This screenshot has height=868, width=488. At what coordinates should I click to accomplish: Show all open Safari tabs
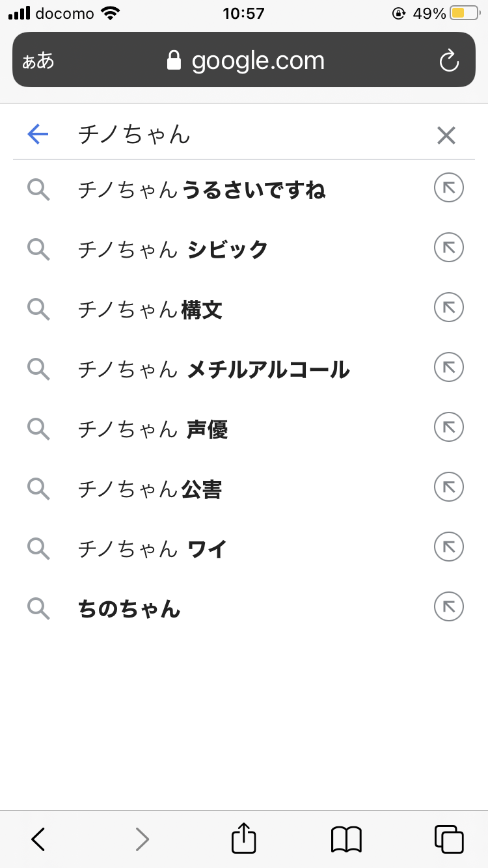(448, 839)
